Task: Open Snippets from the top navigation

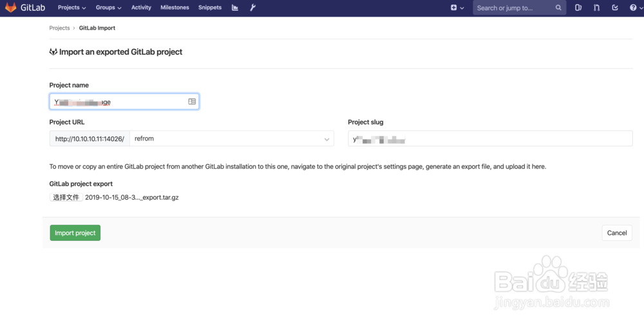Action: click(210, 7)
